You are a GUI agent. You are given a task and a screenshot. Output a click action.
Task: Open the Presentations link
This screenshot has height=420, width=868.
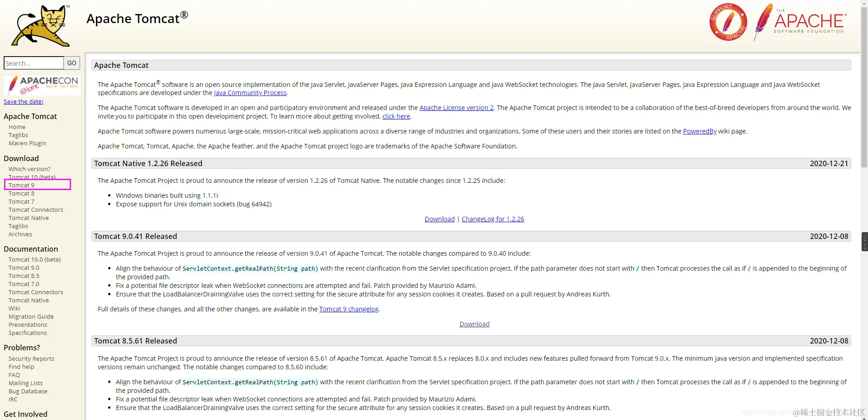tap(28, 325)
